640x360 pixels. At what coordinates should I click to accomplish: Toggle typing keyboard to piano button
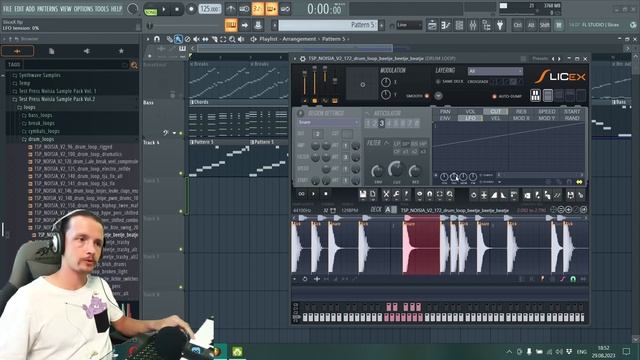[231, 25]
